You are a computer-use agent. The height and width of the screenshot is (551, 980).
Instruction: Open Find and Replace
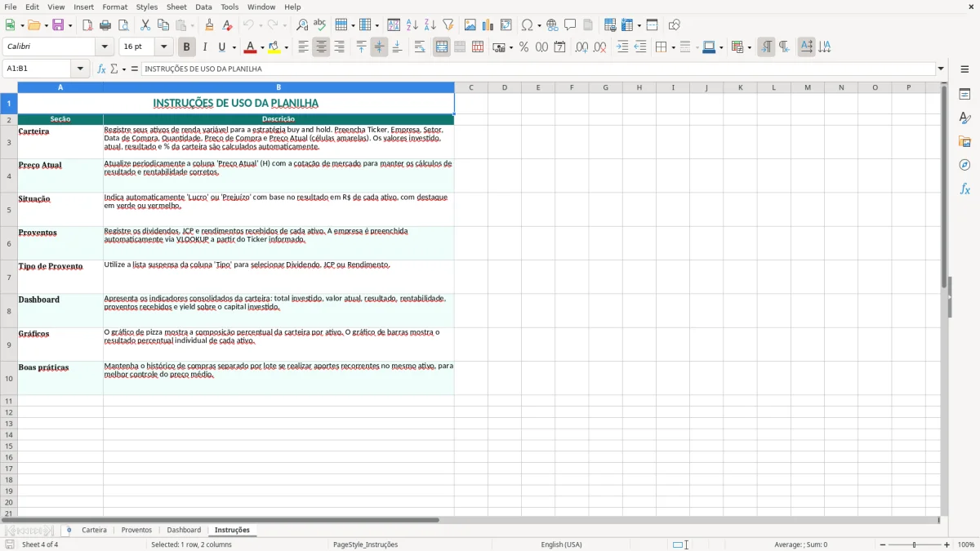click(302, 25)
